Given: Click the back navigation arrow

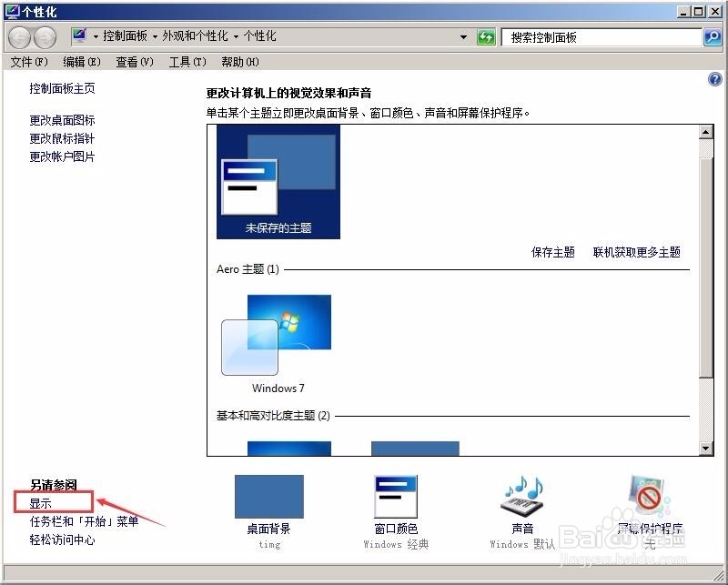Looking at the screenshot, I should (18, 36).
